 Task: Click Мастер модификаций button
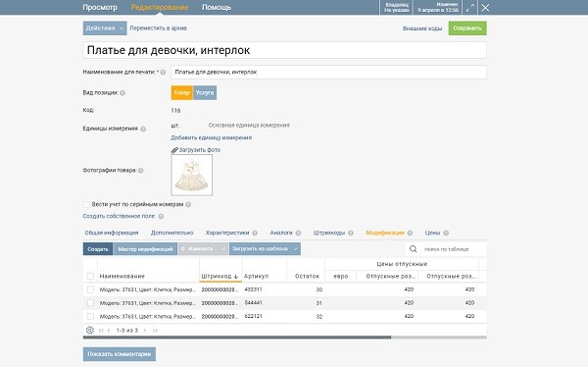click(x=145, y=249)
